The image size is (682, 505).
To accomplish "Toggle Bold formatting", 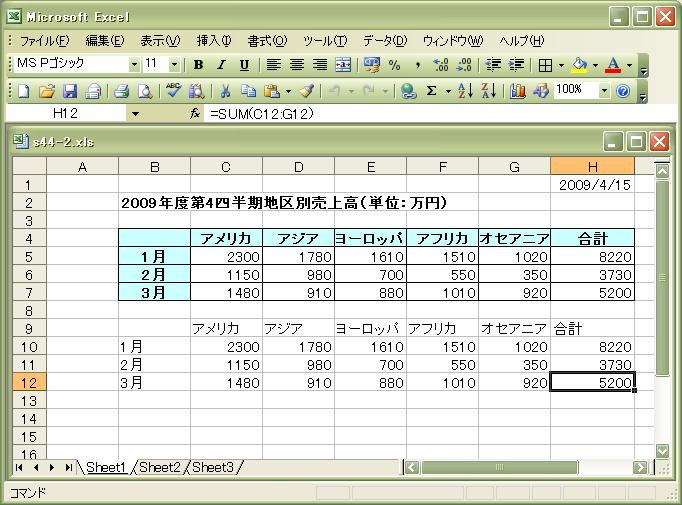I will point(198,65).
